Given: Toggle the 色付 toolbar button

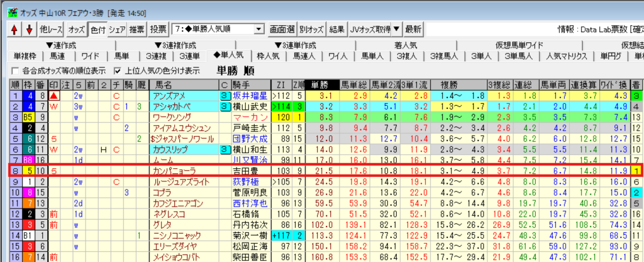Looking at the screenshot, I should (x=97, y=29).
